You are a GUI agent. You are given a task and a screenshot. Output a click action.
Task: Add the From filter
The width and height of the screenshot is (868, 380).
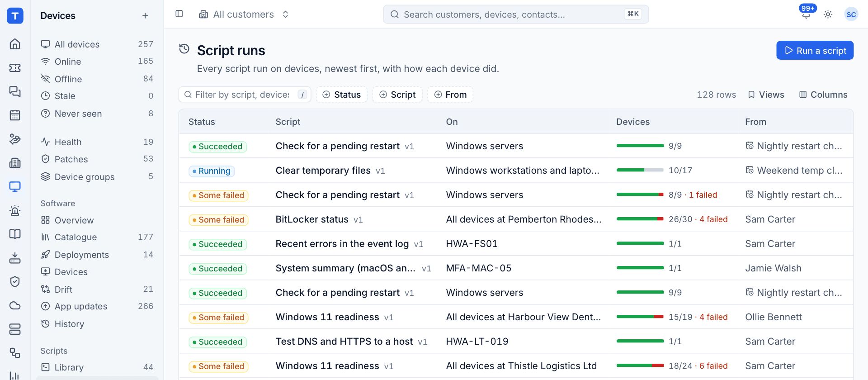coord(450,95)
